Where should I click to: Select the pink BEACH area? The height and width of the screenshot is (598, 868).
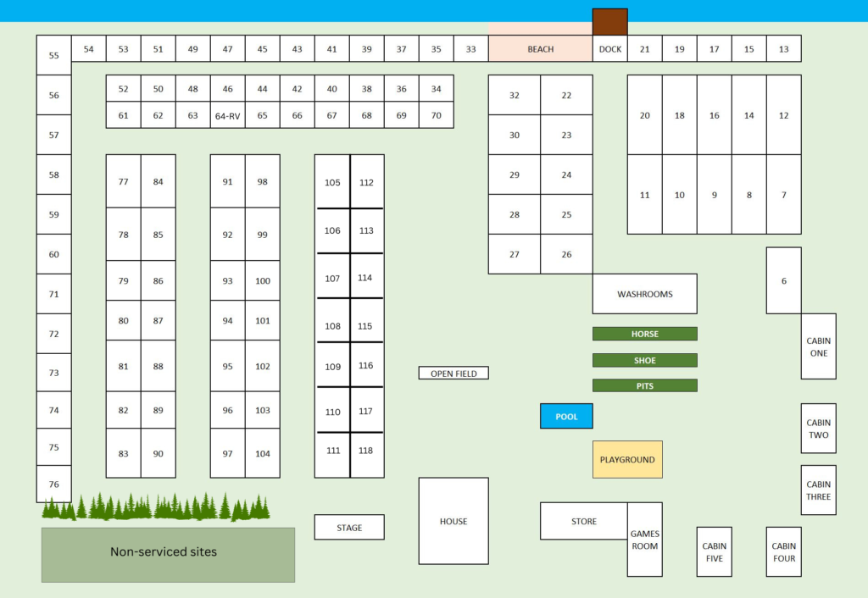(x=540, y=48)
